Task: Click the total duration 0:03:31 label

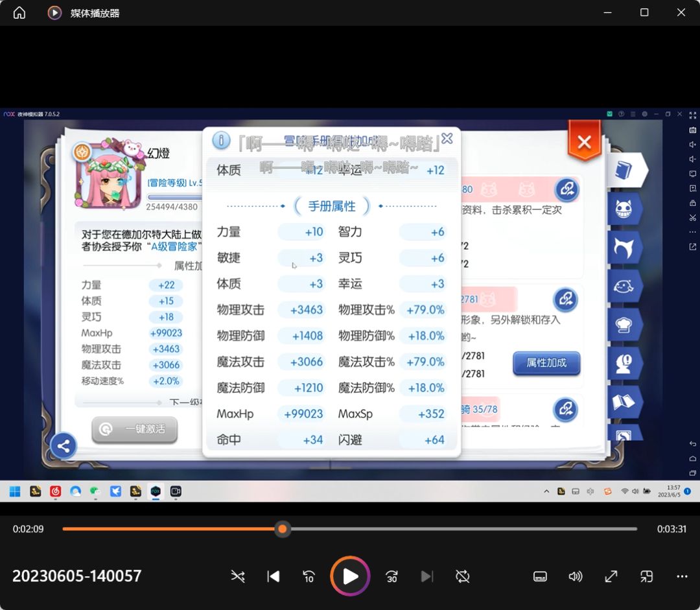Action: [671, 529]
